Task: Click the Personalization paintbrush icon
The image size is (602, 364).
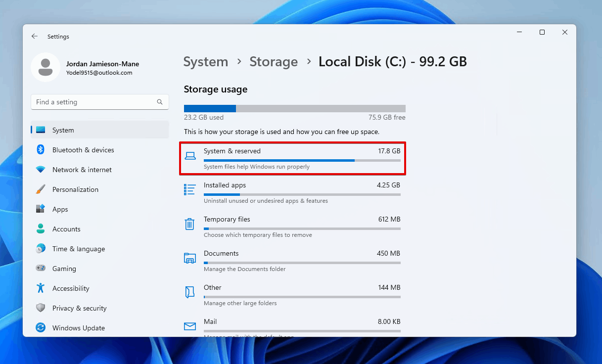Action: click(x=41, y=189)
